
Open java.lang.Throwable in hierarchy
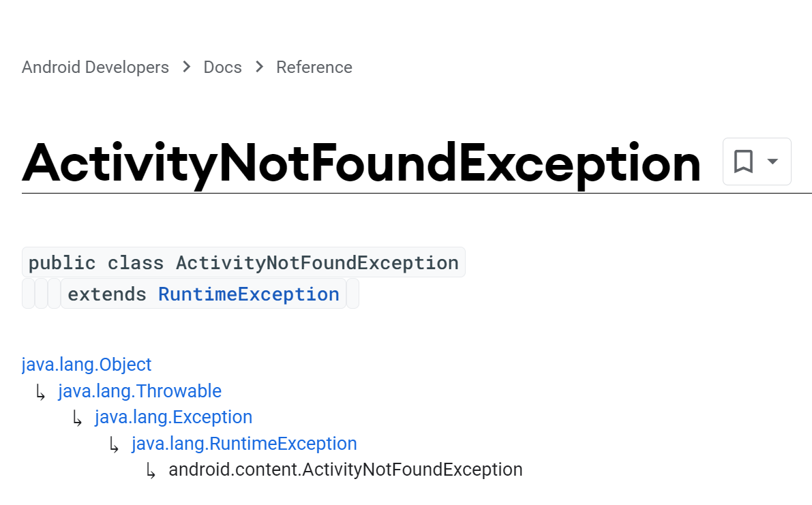[x=140, y=391]
